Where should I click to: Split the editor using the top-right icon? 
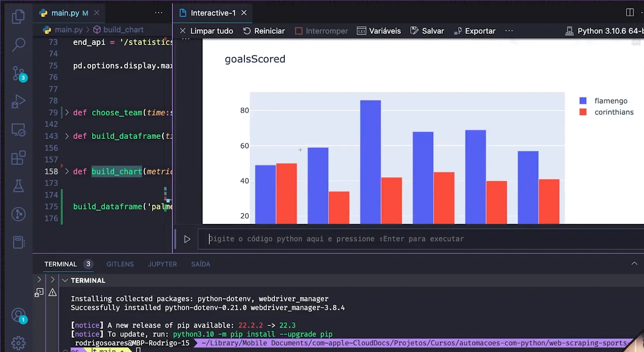[x=630, y=12]
